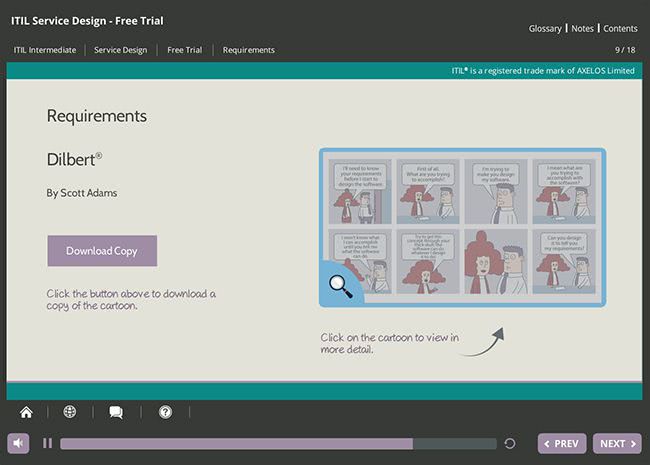Click the 'By Scott Adams' text
The height and width of the screenshot is (465, 650).
coord(82,193)
